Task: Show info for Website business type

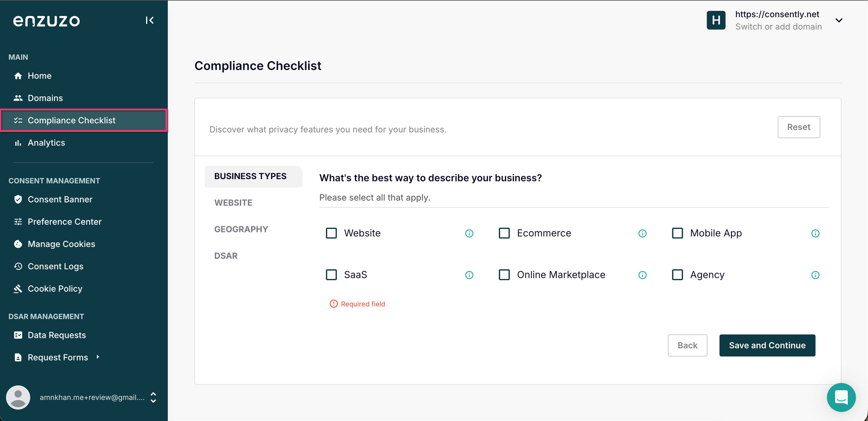Action: 469,233
